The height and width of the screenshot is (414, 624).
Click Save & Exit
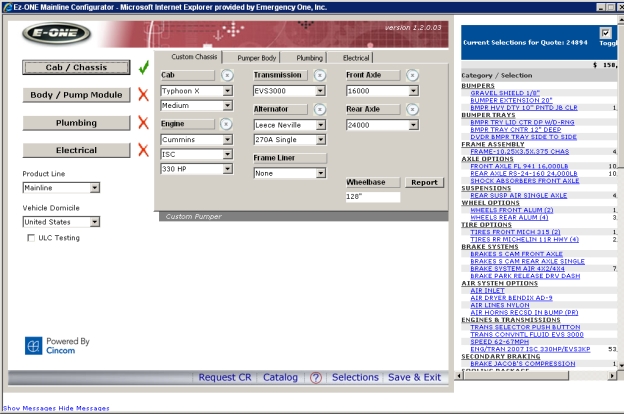(414, 377)
